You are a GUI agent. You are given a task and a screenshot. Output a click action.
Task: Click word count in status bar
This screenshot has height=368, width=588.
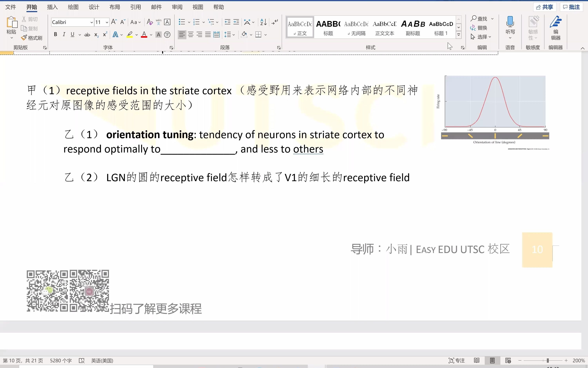[x=61, y=361]
